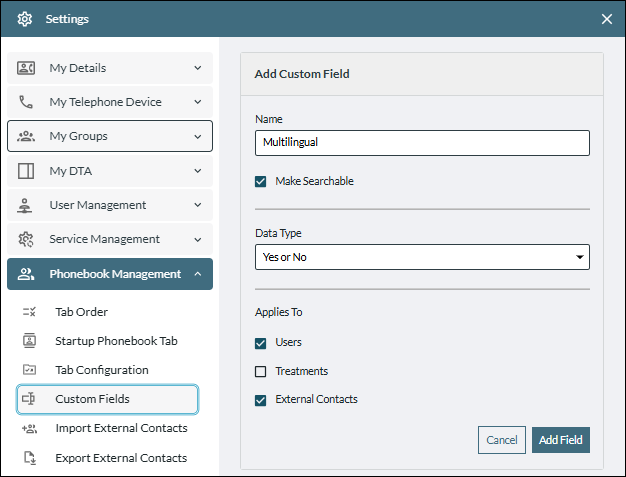Image resolution: width=626 pixels, height=477 pixels.
Task: Select Custom Fields menu item
Action: click(107, 399)
